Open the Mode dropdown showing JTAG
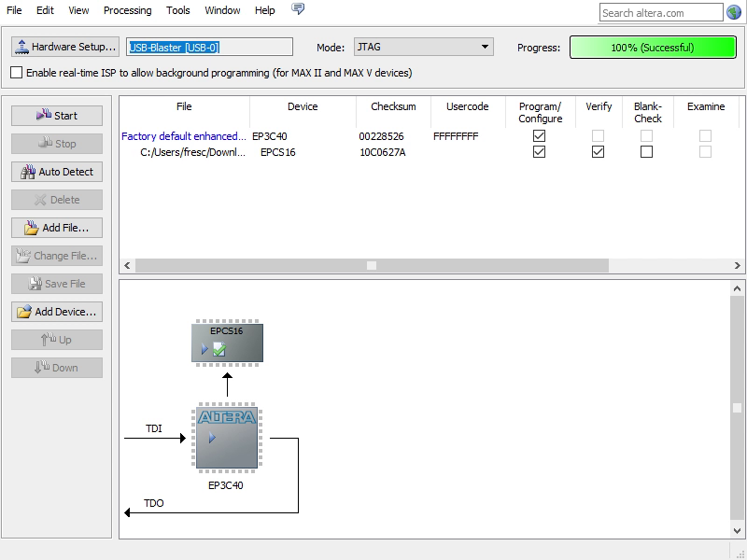This screenshot has width=747, height=560. 424,47
